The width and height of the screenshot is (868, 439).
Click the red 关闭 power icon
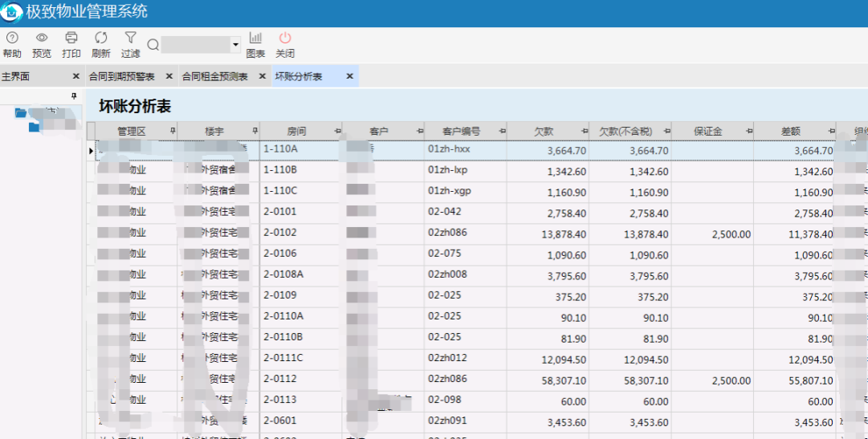coord(284,38)
